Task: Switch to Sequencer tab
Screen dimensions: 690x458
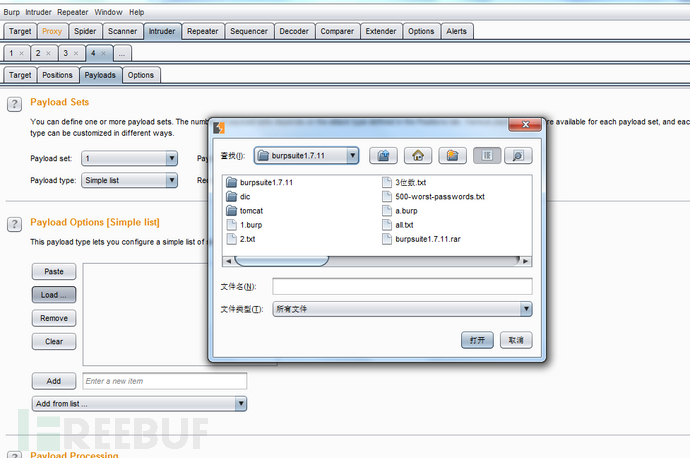Action: pyautogui.click(x=249, y=31)
